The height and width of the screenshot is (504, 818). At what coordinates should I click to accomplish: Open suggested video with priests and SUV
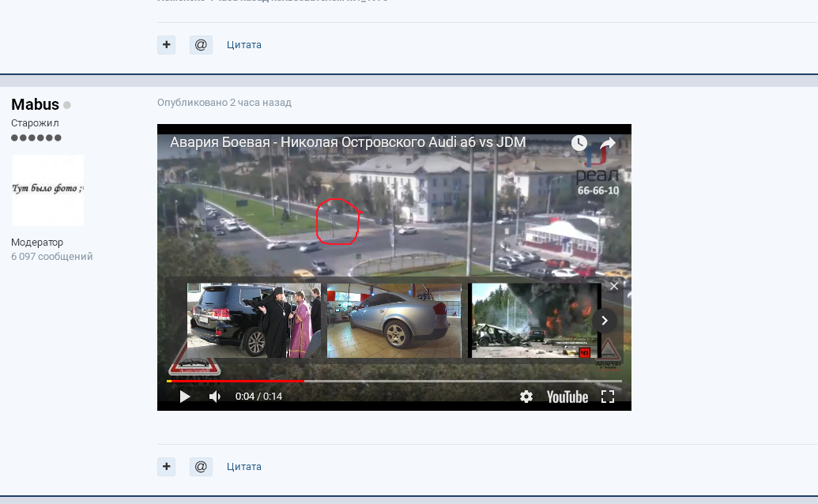click(254, 321)
